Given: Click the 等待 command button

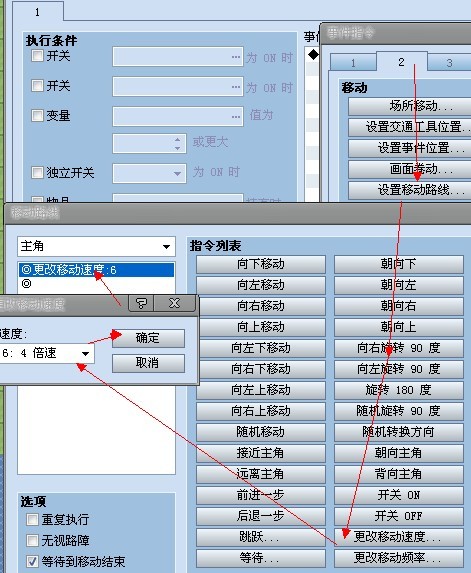Looking at the screenshot, I should click(261, 558).
